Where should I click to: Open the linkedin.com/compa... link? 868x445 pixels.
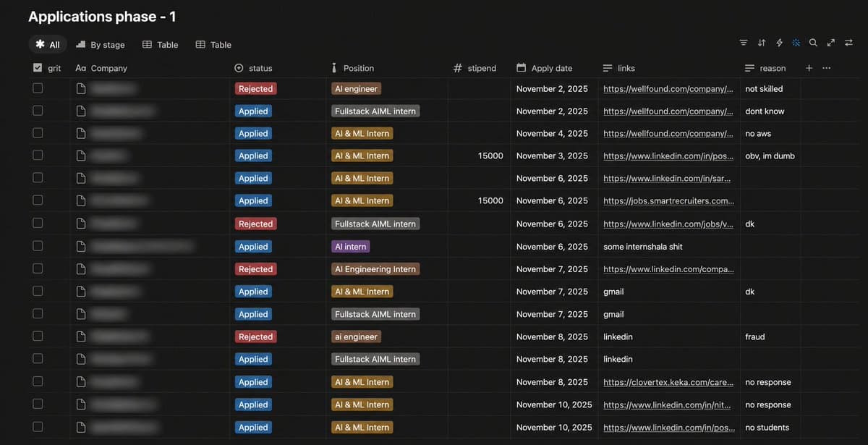click(669, 269)
